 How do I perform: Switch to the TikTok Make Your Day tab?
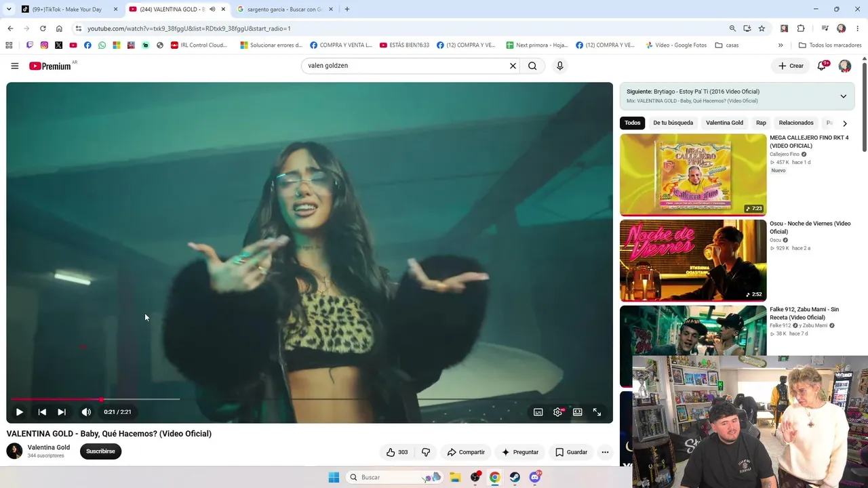click(x=69, y=9)
